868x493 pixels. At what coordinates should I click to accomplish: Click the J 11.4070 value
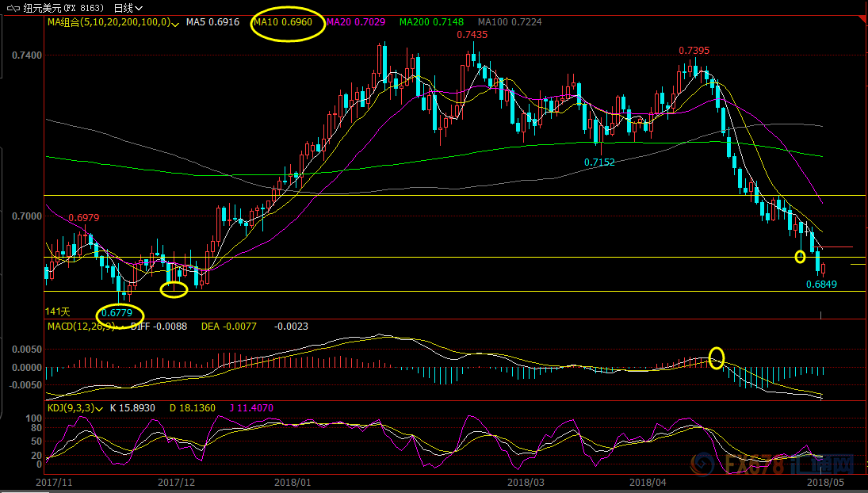(x=251, y=408)
